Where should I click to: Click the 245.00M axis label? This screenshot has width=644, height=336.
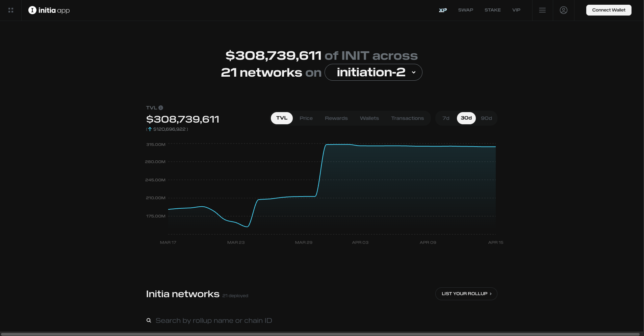click(x=155, y=180)
